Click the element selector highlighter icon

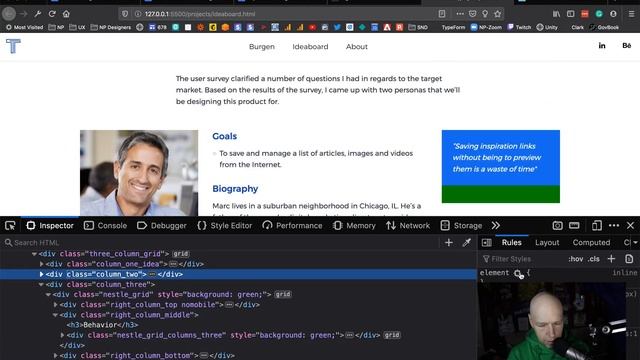point(518,274)
